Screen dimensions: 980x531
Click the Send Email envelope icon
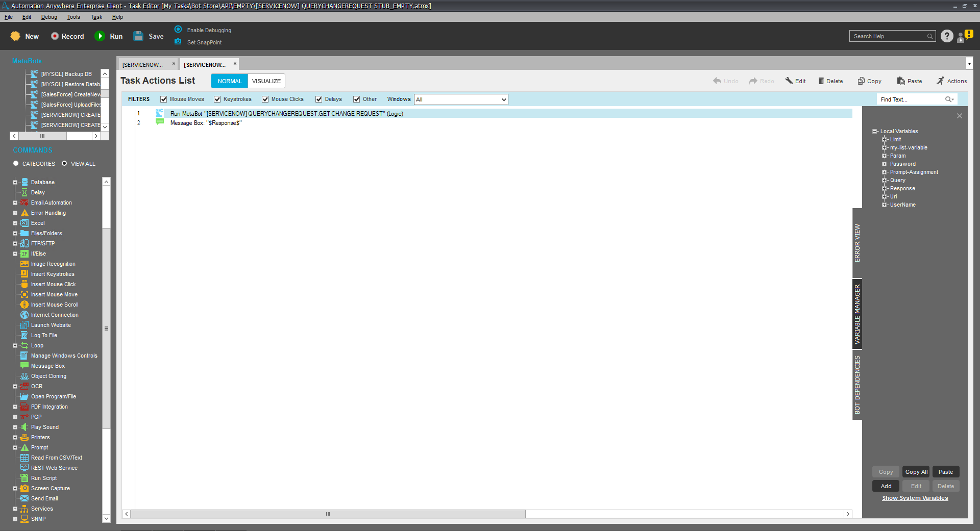24,498
